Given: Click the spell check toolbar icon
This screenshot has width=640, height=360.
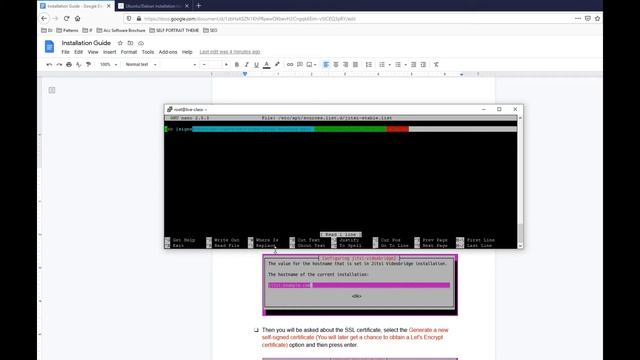Looking at the screenshot, I should pyautogui.click(x=79, y=64).
